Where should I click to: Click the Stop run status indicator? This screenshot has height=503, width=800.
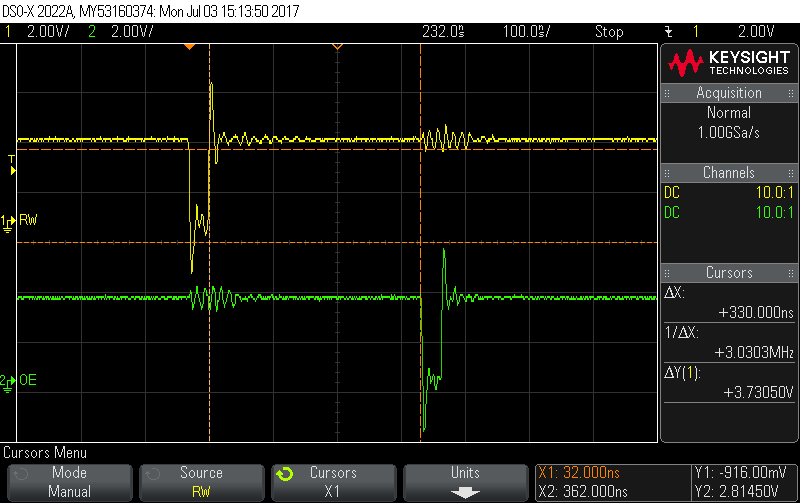click(x=609, y=32)
